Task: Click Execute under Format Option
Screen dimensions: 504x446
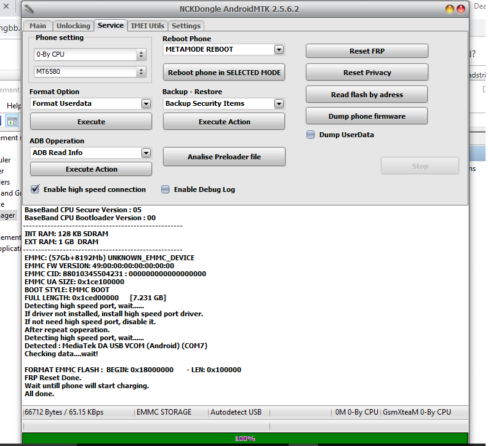Action: click(91, 121)
